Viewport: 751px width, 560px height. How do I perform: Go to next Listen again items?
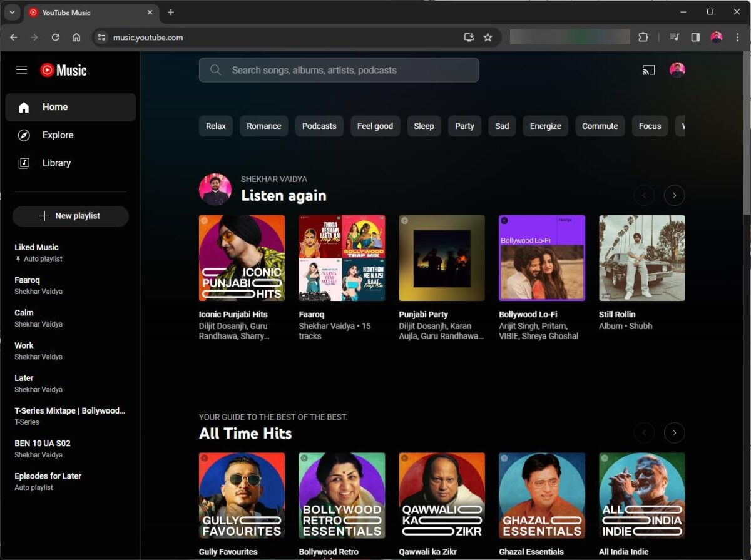(674, 195)
